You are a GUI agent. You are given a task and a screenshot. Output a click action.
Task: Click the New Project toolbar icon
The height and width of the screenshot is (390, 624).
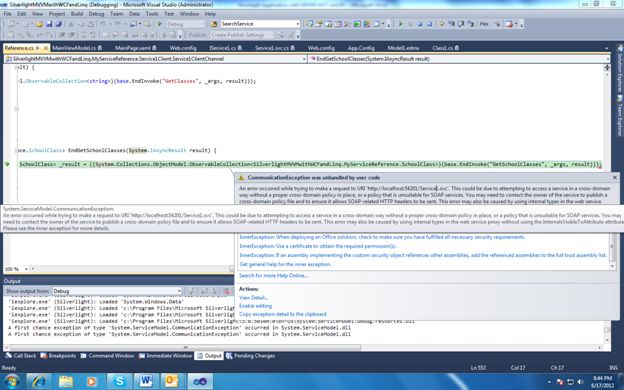pyautogui.click(x=11, y=24)
